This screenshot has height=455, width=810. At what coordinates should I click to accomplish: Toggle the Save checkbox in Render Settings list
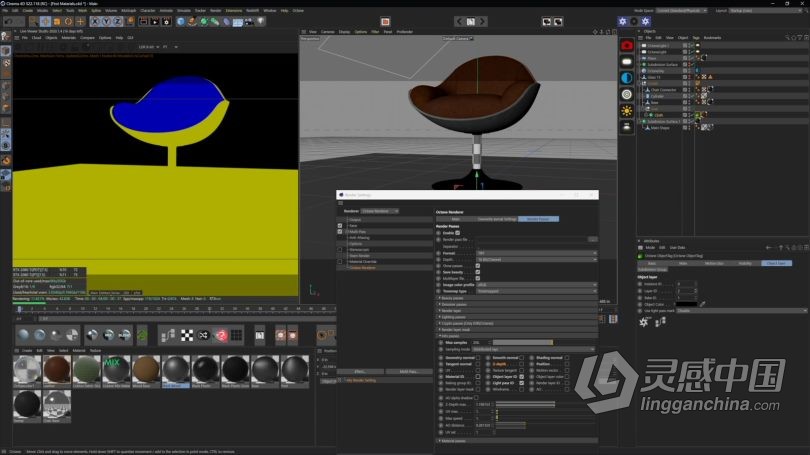(x=340, y=226)
